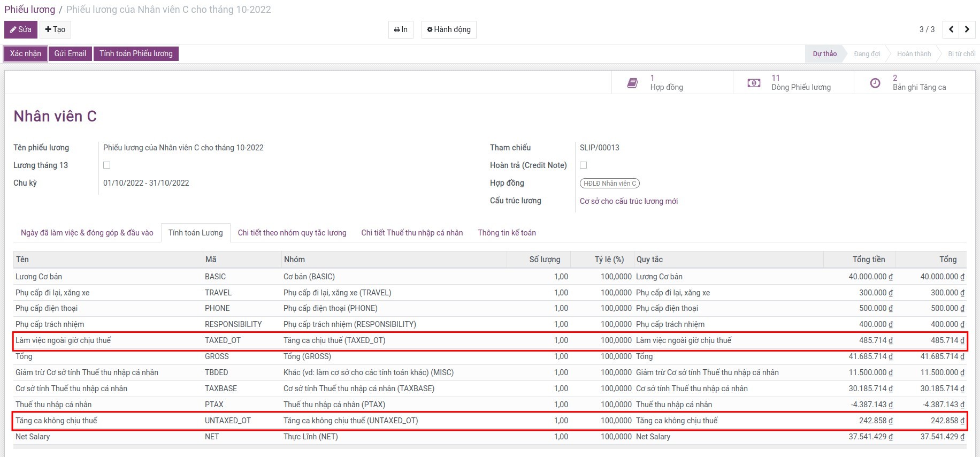Click the Sửa edit pencil button
Image resolution: width=980 pixels, height=457 pixels.
(21, 29)
